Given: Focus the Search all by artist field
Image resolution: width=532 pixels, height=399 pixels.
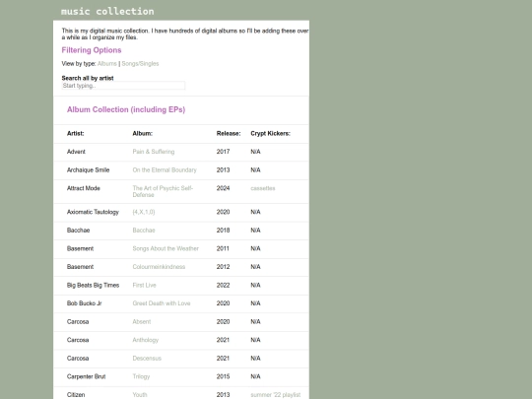Looking at the screenshot, I should tap(123, 86).
